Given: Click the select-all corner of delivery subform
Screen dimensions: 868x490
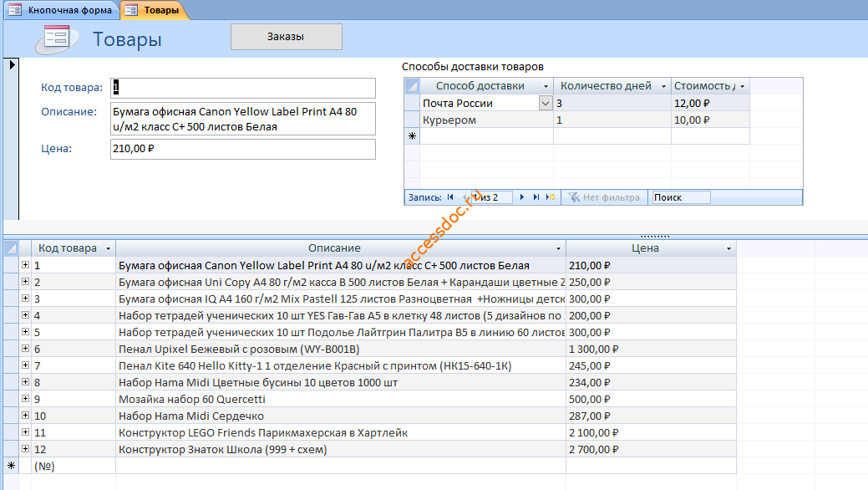Looking at the screenshot, I should click(x=412, y=86).
